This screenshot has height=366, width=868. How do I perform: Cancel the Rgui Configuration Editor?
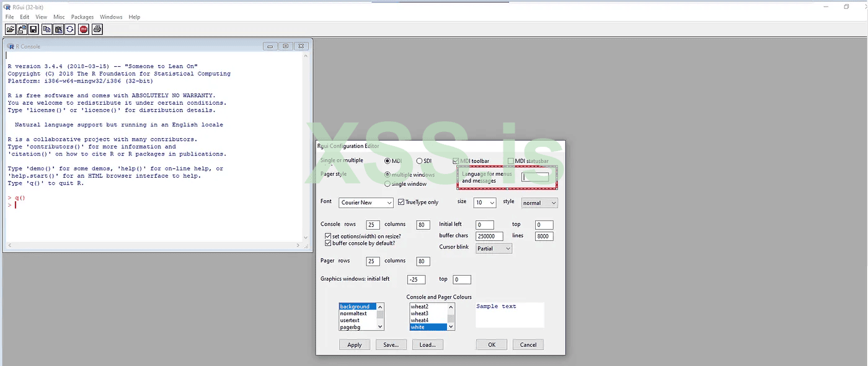click(528, 344)
